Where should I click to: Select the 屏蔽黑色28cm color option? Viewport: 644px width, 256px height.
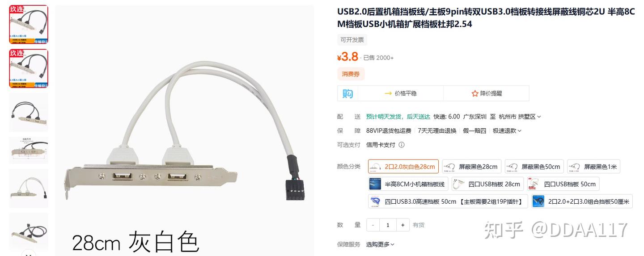pos(472,167)
